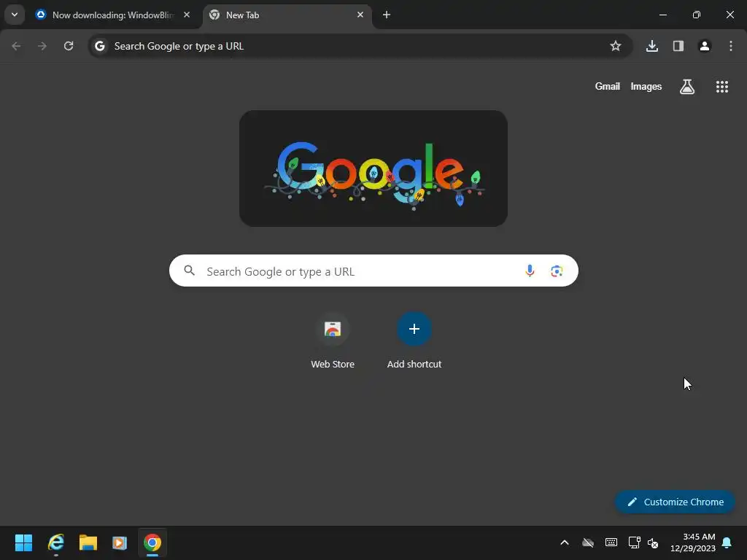Open the Google apps grid
This screenshot has width=747, height=560.
[722, 86]
